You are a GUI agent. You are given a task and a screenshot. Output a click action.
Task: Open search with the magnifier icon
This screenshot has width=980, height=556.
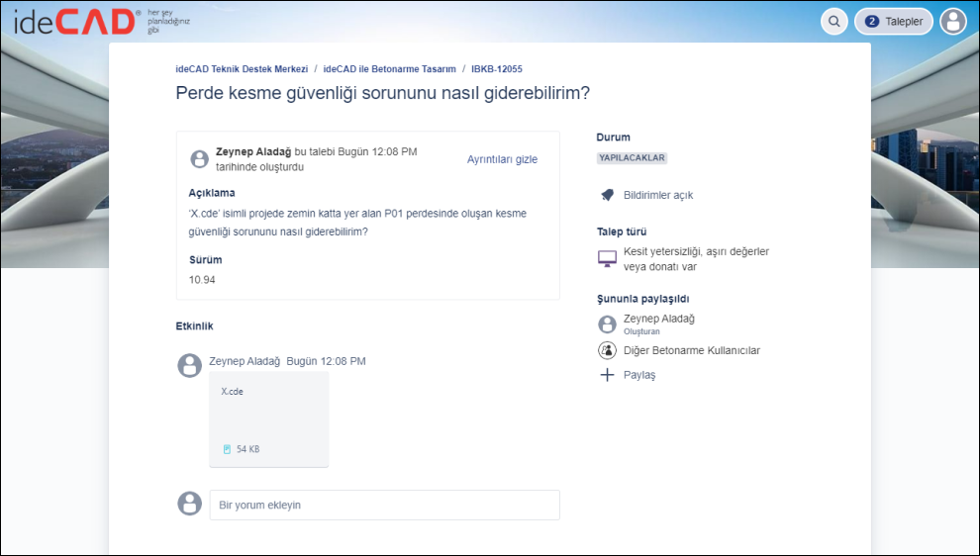(833, 21)
